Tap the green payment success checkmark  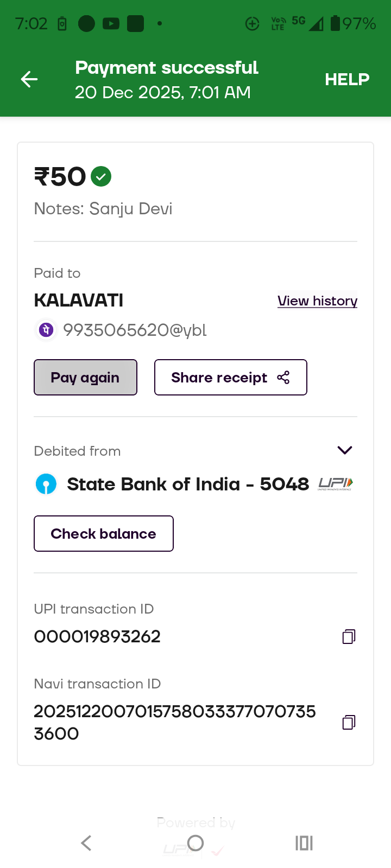click(101, 176)
